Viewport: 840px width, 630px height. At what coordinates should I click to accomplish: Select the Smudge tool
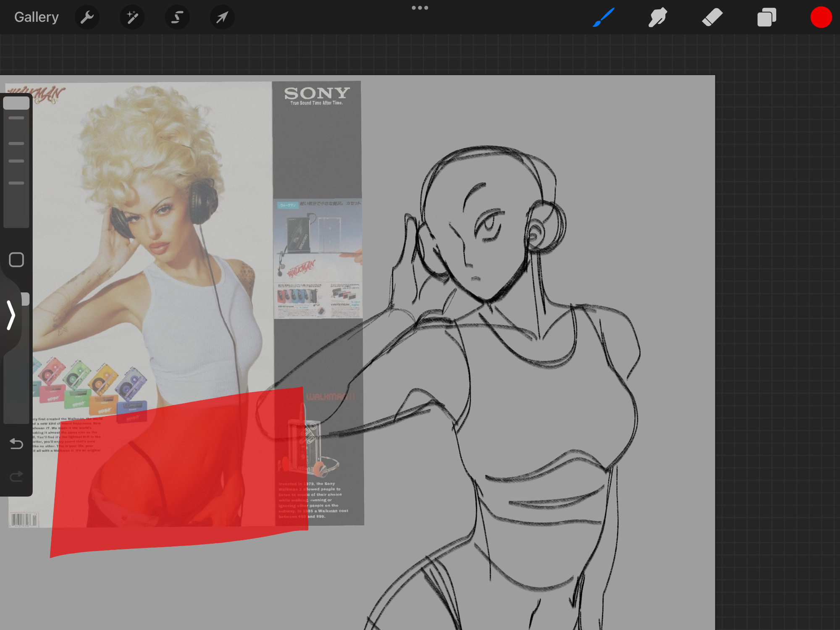[658, 17]
